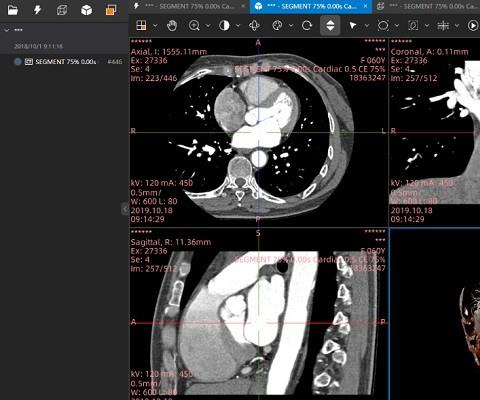Viewport: 480px width, 400px height.
Task: Open the layout grid dropdown arrow
Action: (155, 26)
